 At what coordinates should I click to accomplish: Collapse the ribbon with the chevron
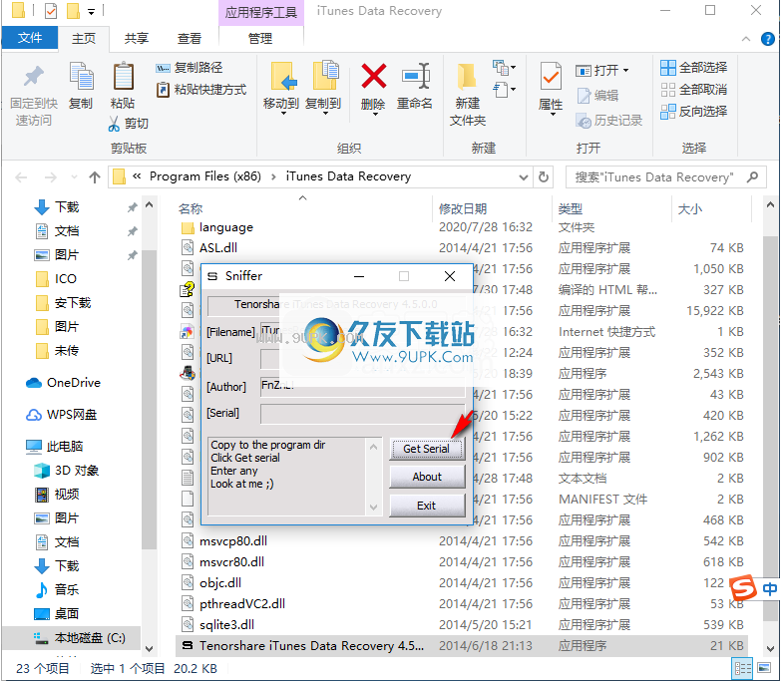tap(746, 39)
